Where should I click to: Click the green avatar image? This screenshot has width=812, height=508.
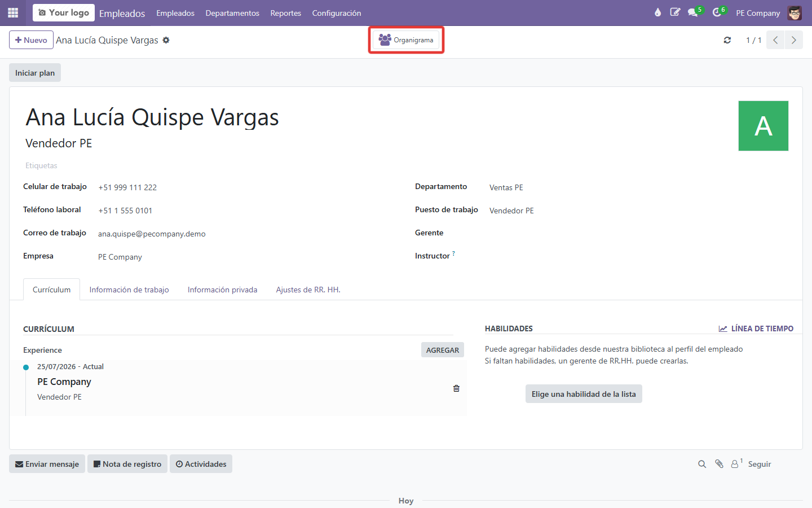(764, 126)
